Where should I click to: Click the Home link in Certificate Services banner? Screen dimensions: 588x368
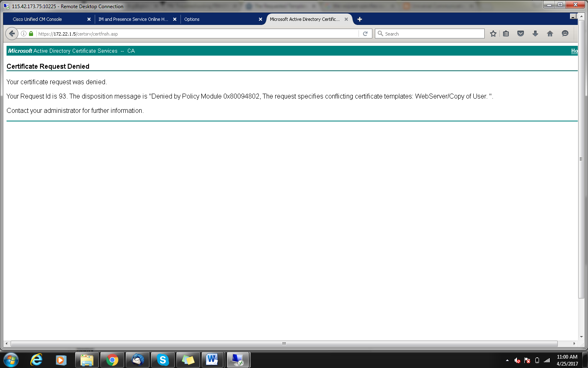(x=574, y=51)
